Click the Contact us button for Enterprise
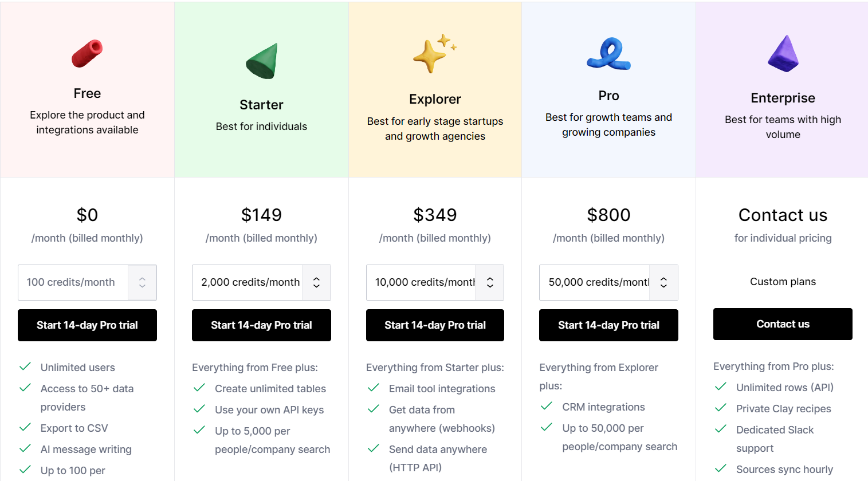 point(783,324)
